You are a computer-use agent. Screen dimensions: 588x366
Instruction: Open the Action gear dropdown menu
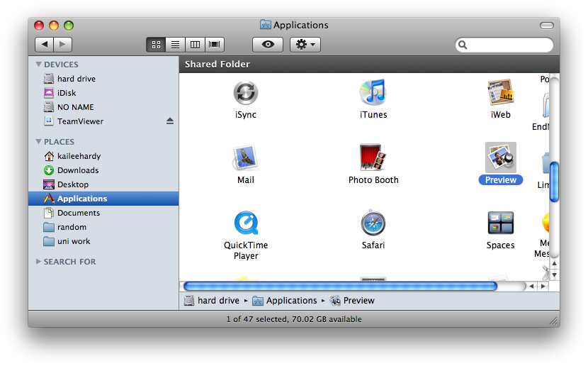[305, 44]
